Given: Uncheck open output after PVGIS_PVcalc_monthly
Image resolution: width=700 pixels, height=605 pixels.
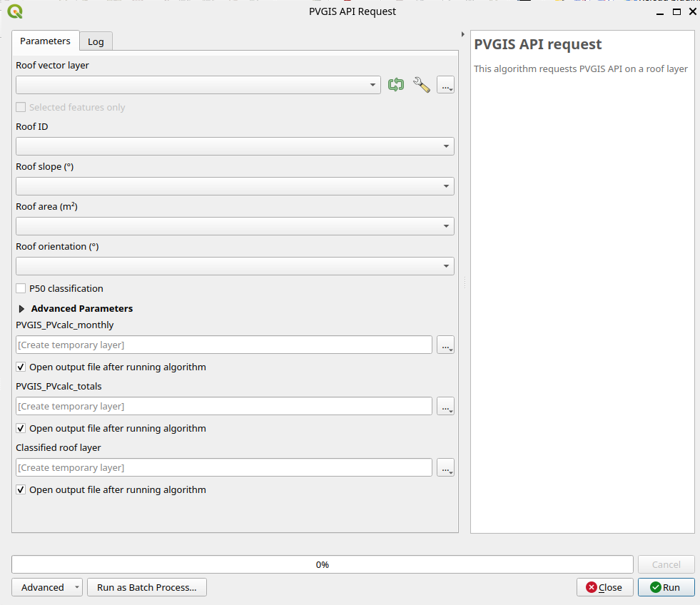Looking at the screenshot, I should click(21, 367).
